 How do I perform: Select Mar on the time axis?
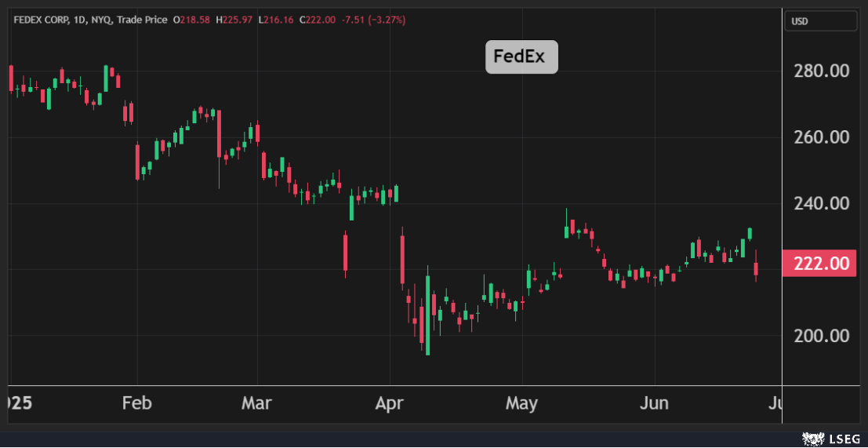256,403
